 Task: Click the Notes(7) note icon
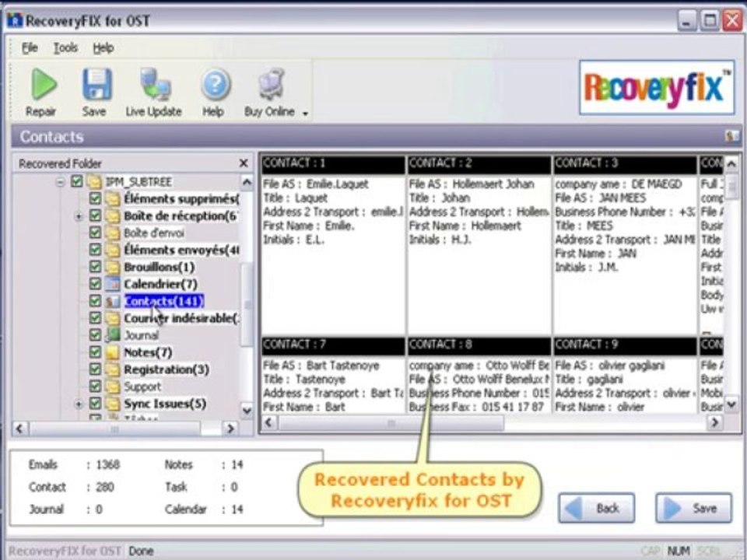click(x=112, y=352)
